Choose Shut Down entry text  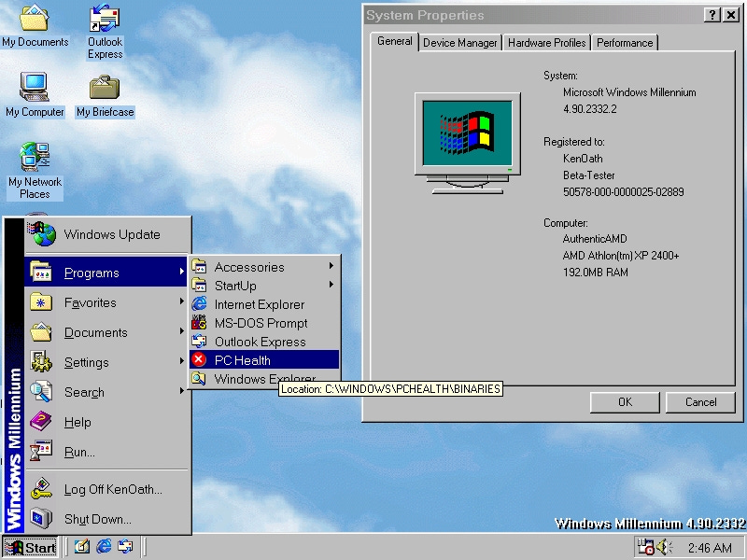point(98,519)
